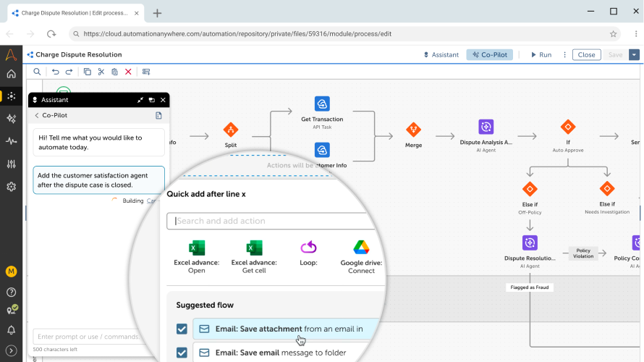Undo the last action in toolbar
This screenshot has width=644, height=362.
56,72
